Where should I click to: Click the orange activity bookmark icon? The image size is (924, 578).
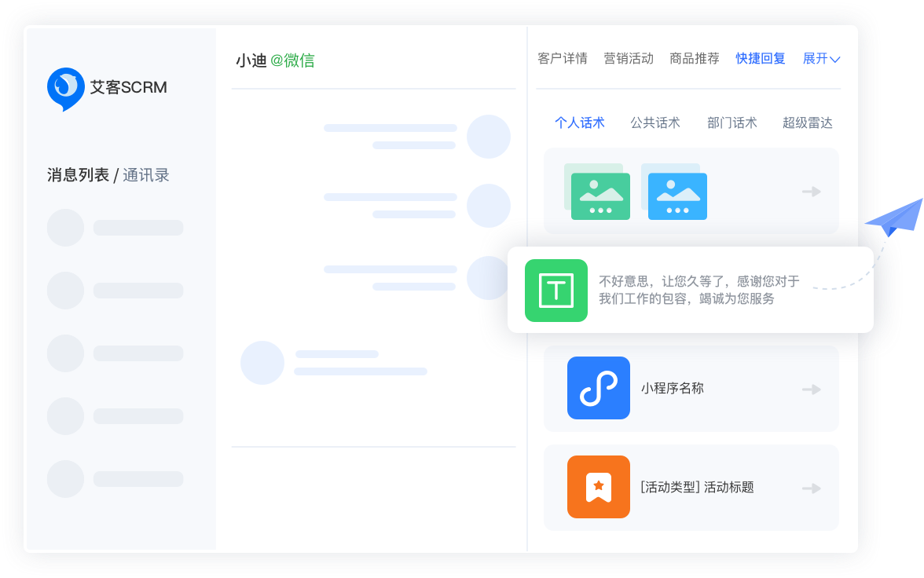(x=599, y=487)
